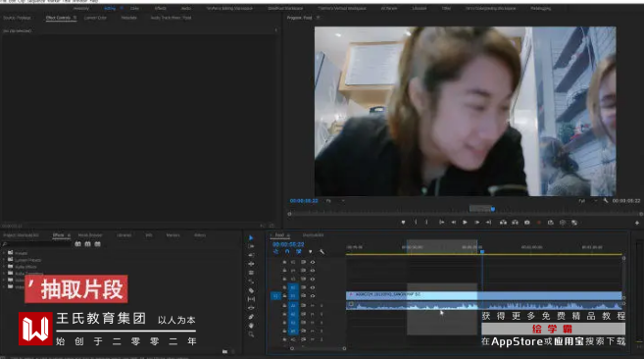This screenshot has height=359, width=644.
Task: Open the Media Browser tab
Action: coord(90,234)
